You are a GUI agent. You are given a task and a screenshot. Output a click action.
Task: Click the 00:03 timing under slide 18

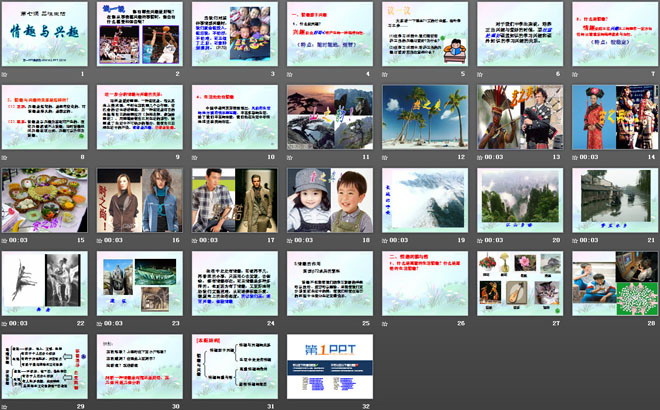303,240
